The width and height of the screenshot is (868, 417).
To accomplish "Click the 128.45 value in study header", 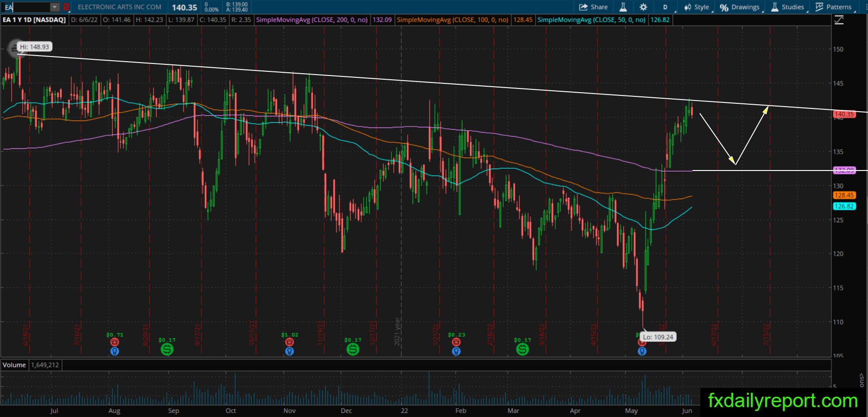I will click(523, 20).
